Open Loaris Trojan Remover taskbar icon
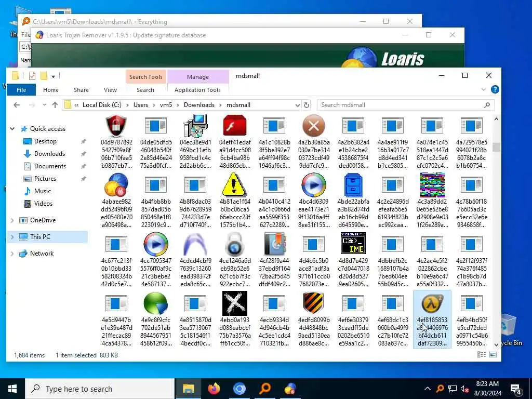Viewport: 532px width, 399px height. [290, 389]
